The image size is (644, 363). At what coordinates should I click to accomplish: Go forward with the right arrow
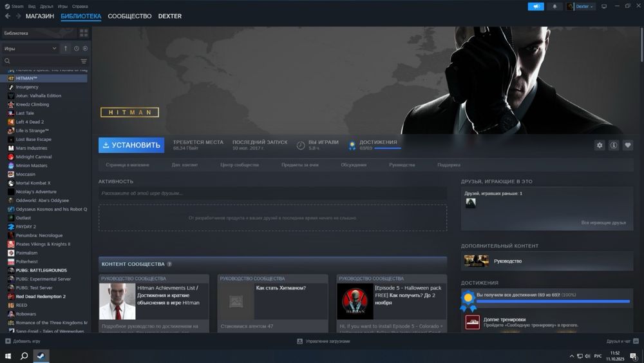18,16
